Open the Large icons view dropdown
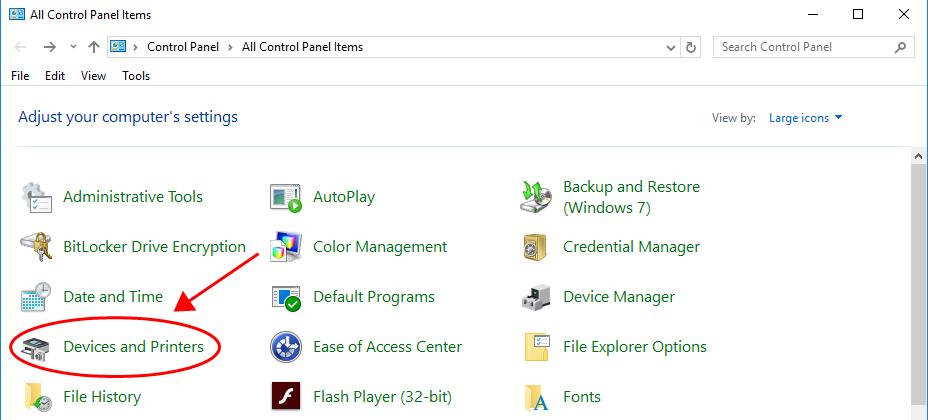Image resolution: width=928 pixels, height=420 pixels. coord(805,118)
